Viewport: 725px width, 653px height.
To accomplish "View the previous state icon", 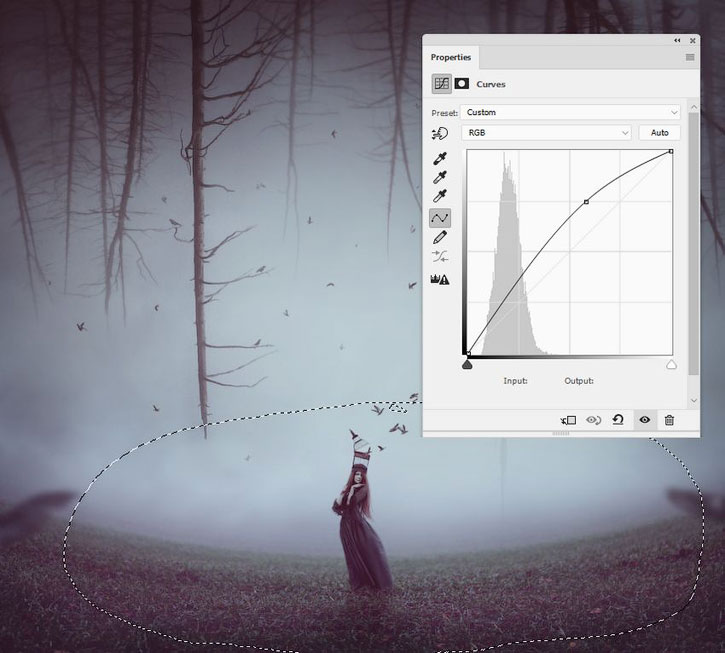I will click(593, 420).
